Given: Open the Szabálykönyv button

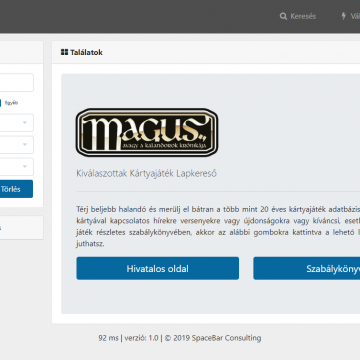Looking at the screenshot, I should point(307,268).
